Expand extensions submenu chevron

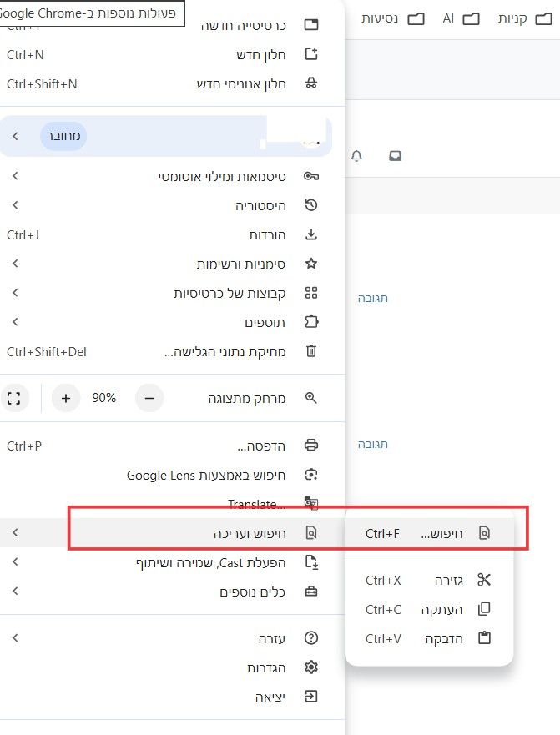[x=16, y=321]
